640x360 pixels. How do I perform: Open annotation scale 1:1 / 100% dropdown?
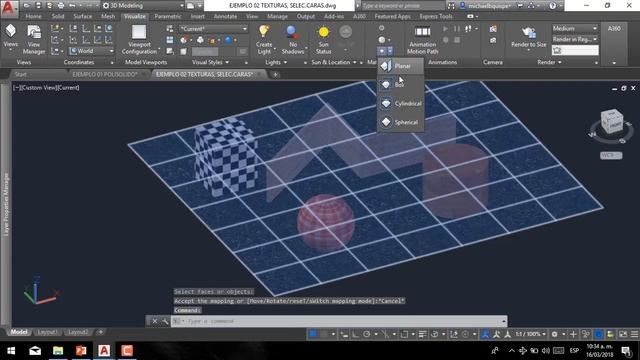(530, 334)
